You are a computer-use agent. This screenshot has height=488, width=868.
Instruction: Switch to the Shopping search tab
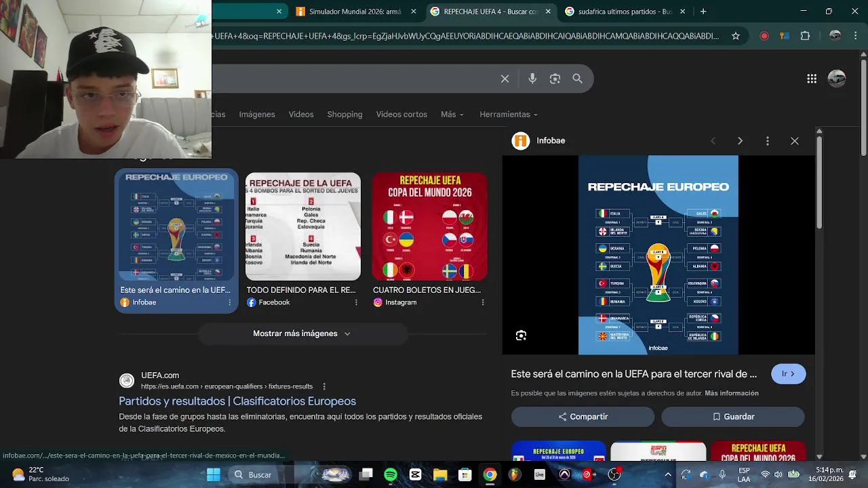click(x=344, y=115)
